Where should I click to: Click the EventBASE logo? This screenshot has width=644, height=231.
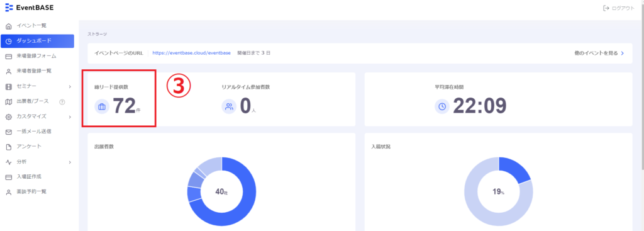point(29,8)
